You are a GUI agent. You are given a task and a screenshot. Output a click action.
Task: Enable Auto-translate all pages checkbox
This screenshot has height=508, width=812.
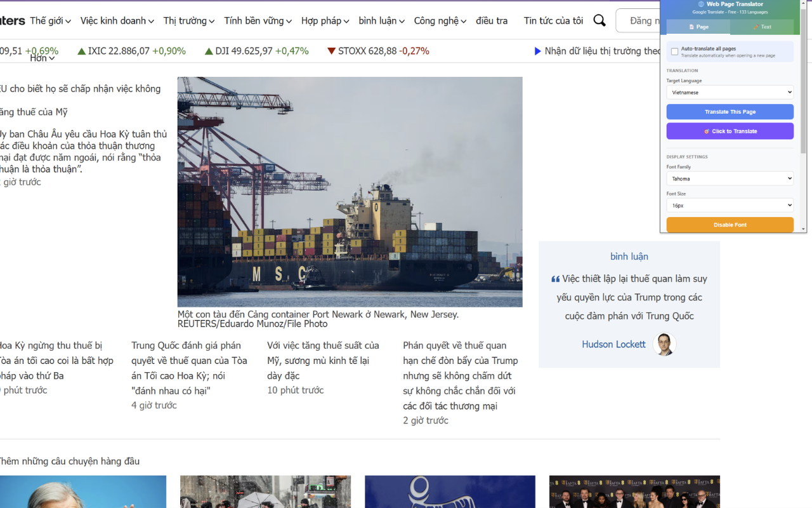tap(674, 51)
